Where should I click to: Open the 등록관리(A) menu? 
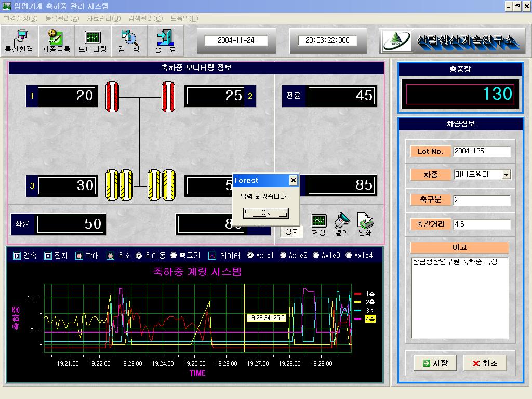point(62,18)
